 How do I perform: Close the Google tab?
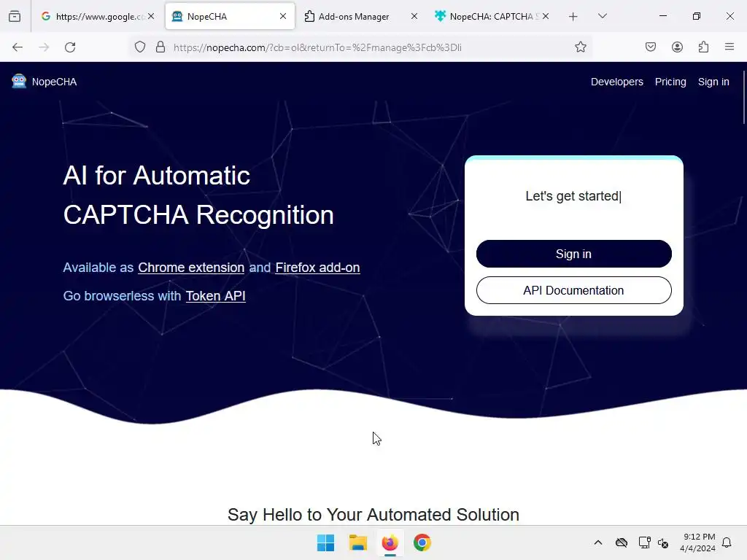pos(151,16)
